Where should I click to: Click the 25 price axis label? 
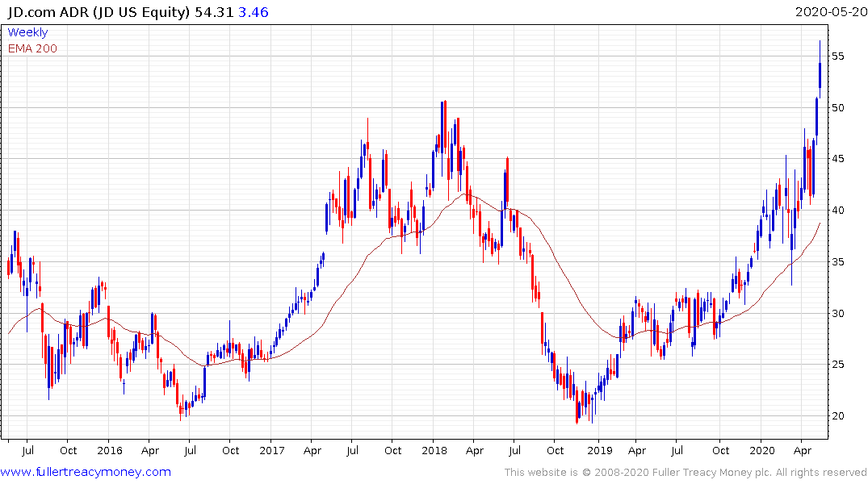(837, 365)
